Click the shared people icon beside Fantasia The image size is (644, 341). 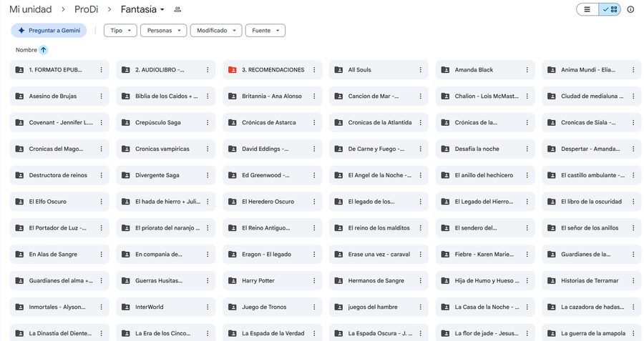(177, 9)
